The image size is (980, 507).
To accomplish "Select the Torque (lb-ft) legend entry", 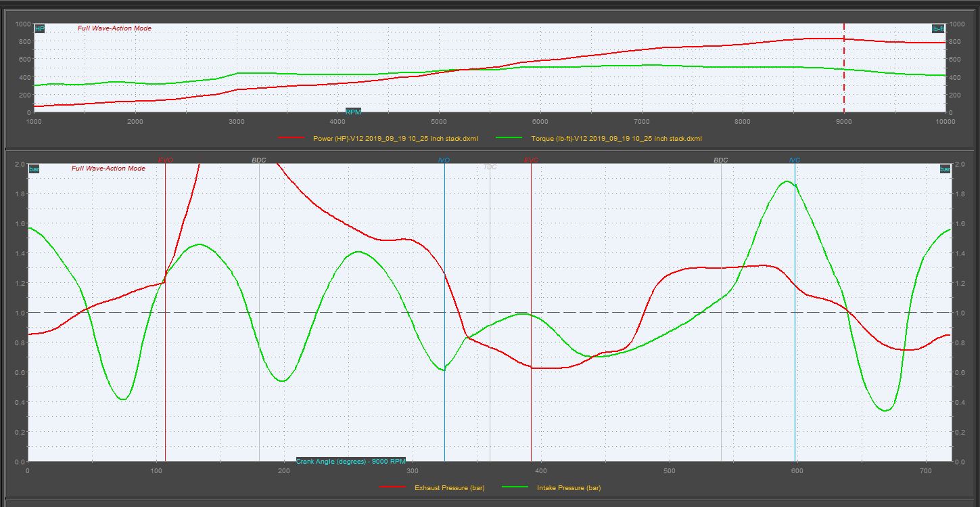I will click(616, 138).
